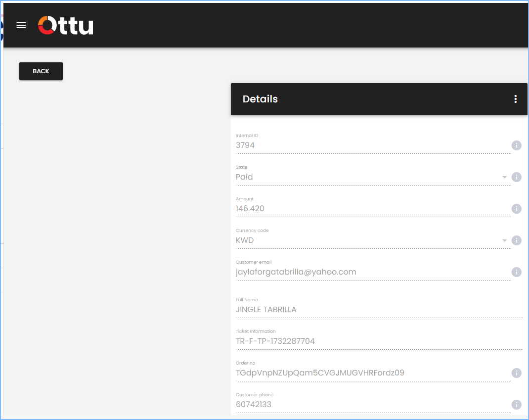Image resolution: width=529 pixels, height=420 pixels.
Task: Click the Ticket Information field
Action: coord(379,341)
